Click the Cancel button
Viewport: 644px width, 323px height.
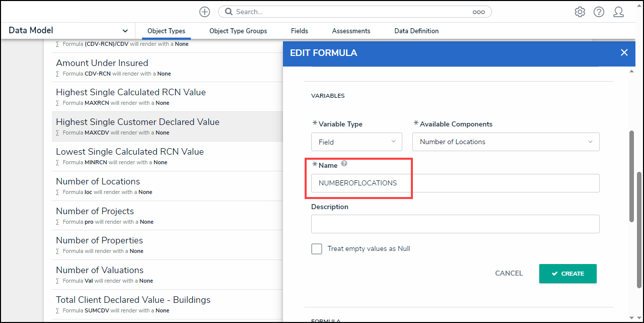[x=509, y=274]
